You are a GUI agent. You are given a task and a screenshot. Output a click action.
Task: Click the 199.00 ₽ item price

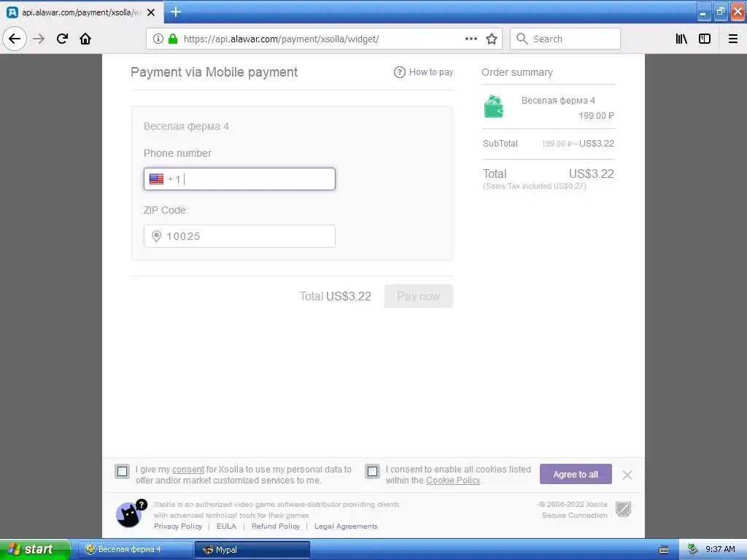(596, 116)
